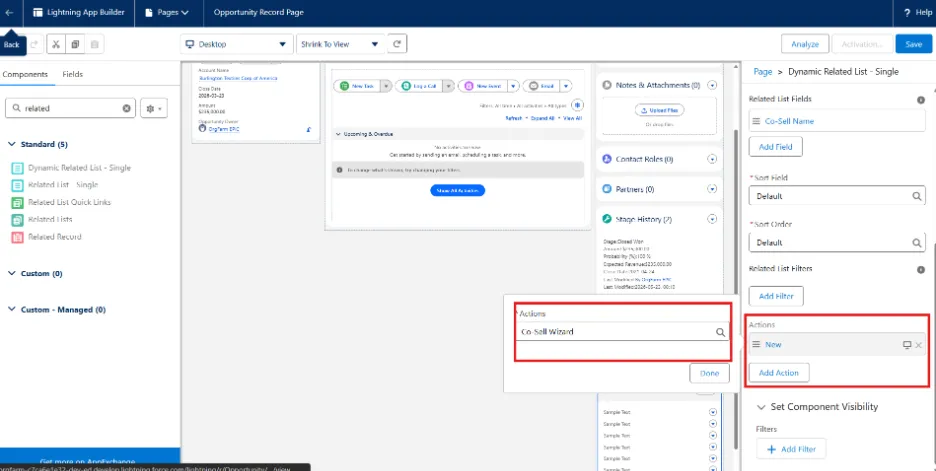Image resolution: width=936 pixels, height=471 pixels.
Task: Click the Refresh link in activity timeline
Action: (513, 118)
